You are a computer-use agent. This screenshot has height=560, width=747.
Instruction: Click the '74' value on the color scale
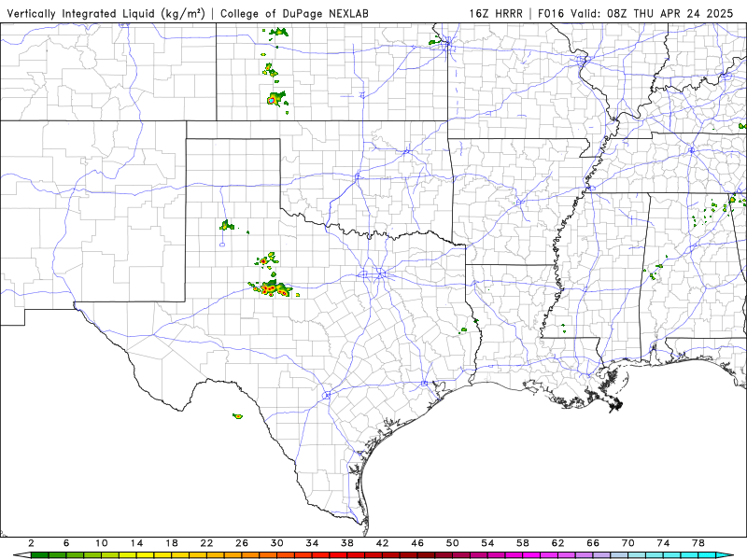(x=663, y=543)
